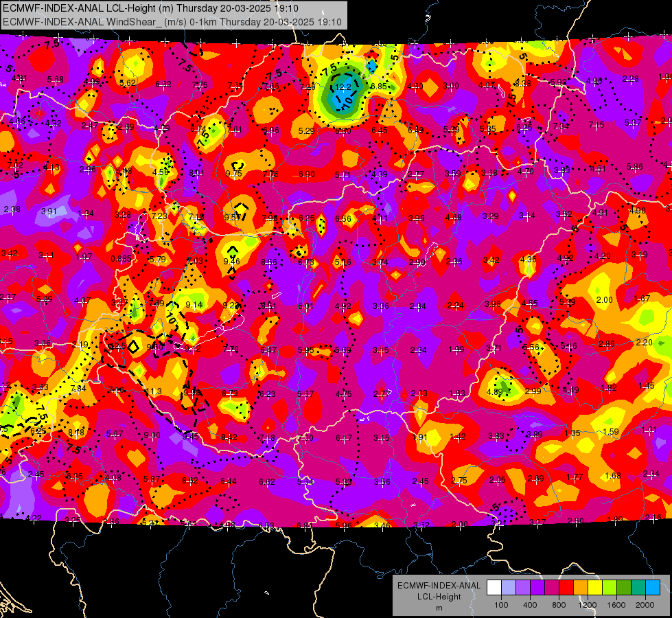Click the 1.67 grid value
This screenshot has width=672, height=618.
click(642, 299)
